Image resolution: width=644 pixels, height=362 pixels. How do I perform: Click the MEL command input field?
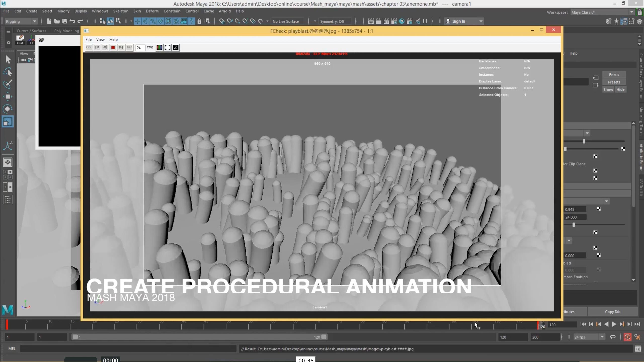[128, 349]
